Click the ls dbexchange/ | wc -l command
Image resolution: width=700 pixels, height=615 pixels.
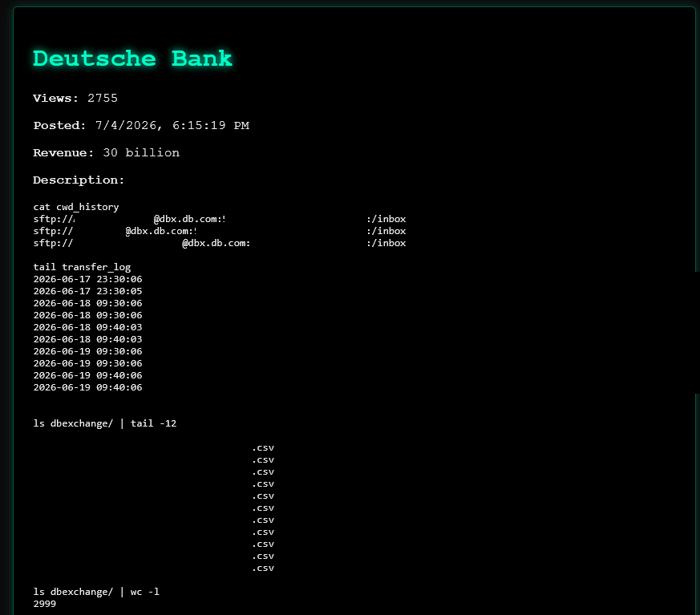(x=96, y=593)
